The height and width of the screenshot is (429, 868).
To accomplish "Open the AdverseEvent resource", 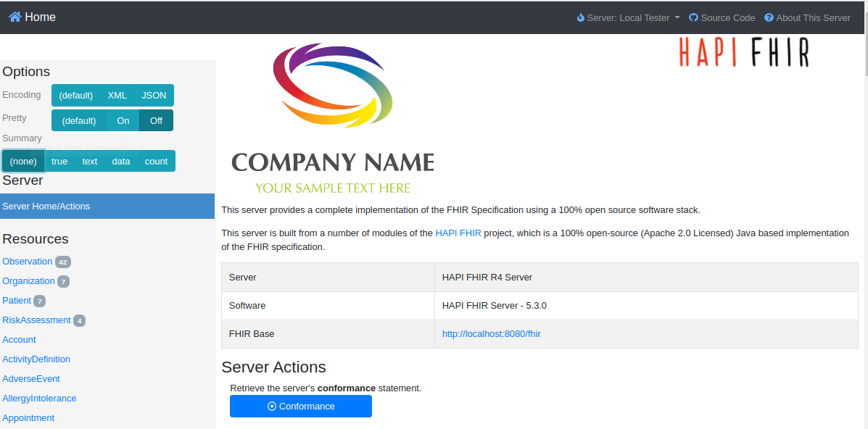I will 31,378.
